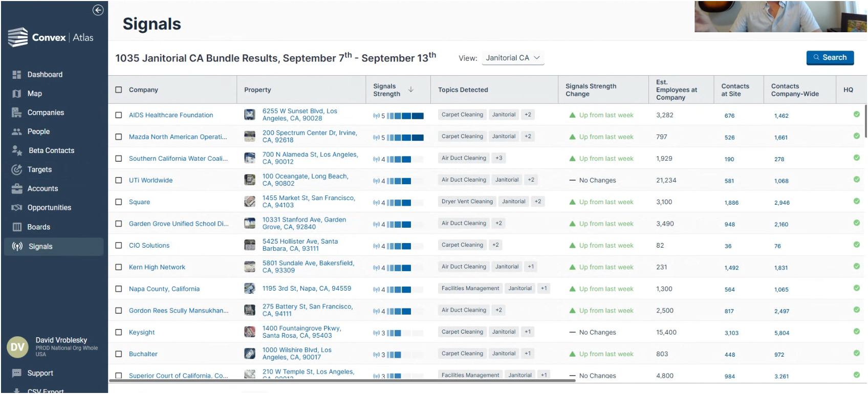
Task: Tick the Southern California Water Coalition checkbox
Action: coord(119,159)
